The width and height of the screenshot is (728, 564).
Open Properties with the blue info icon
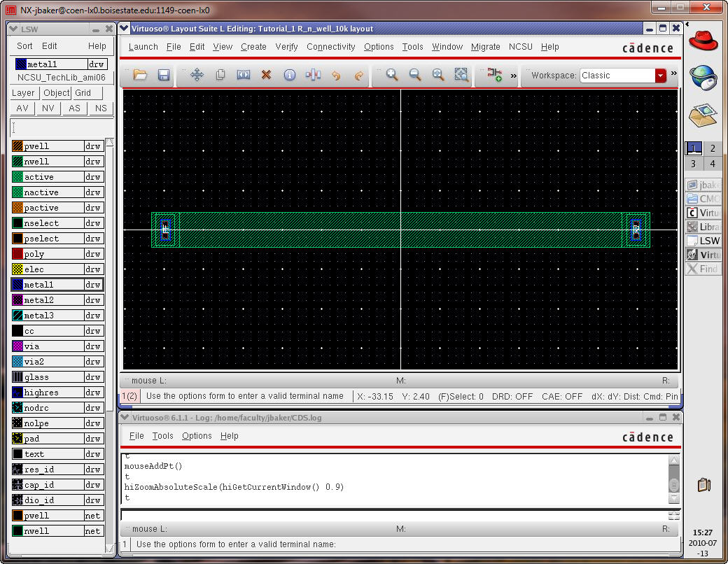click(x=289, y=75)
